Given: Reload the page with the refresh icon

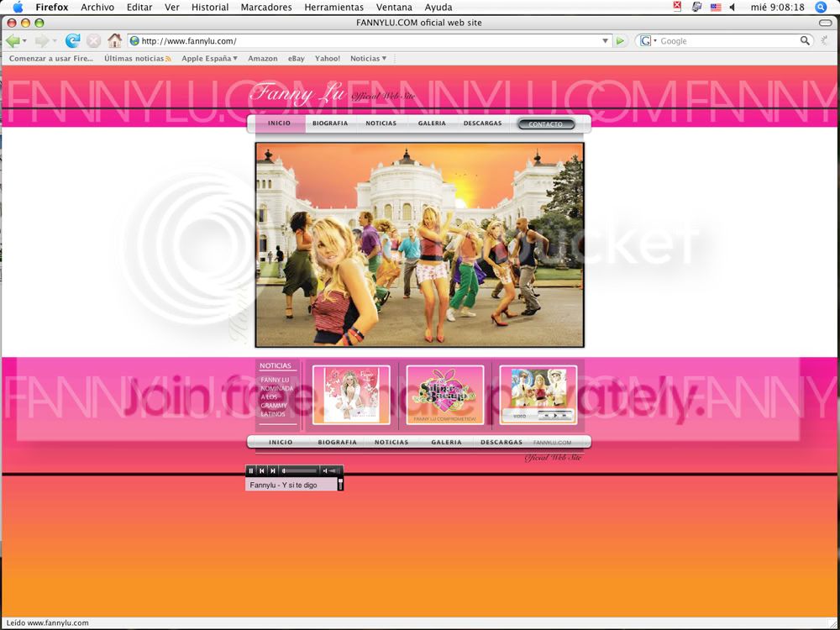Looking at the screenshot, I should (x=72, y=40).
